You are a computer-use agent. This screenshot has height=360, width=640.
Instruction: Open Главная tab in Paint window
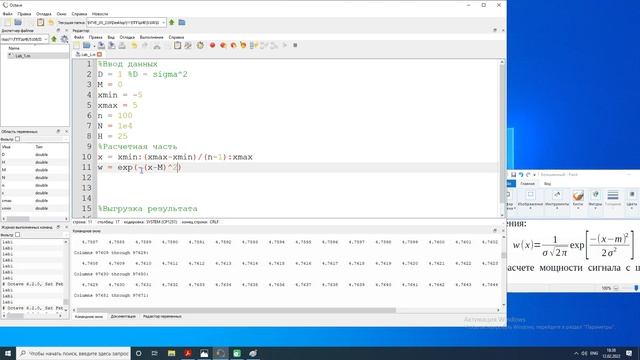(x=527, y=184)
